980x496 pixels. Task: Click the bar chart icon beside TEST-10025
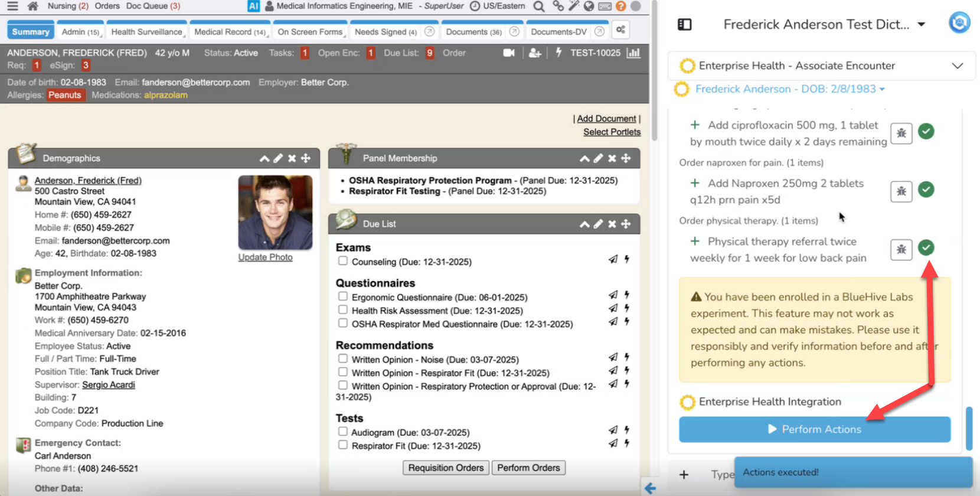[x=633, y=53]
